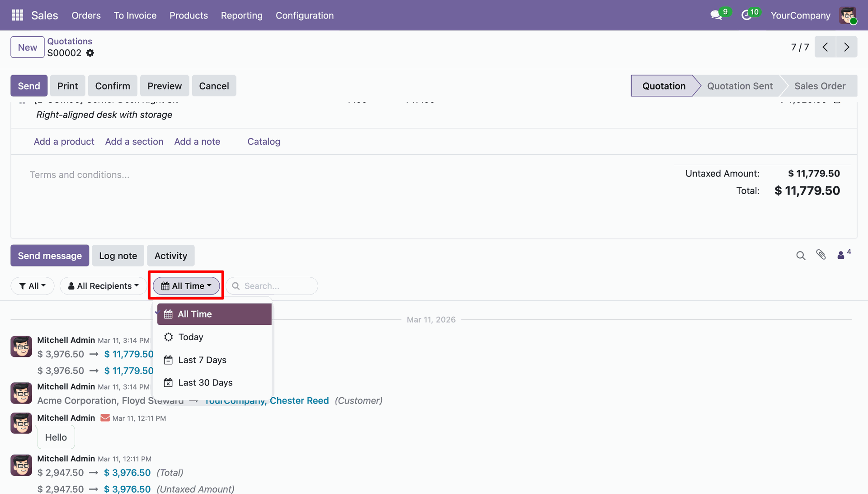Viewport: 868px width, 494px height.
Task: Go to the previous record arrow
Action: point(825,47)
